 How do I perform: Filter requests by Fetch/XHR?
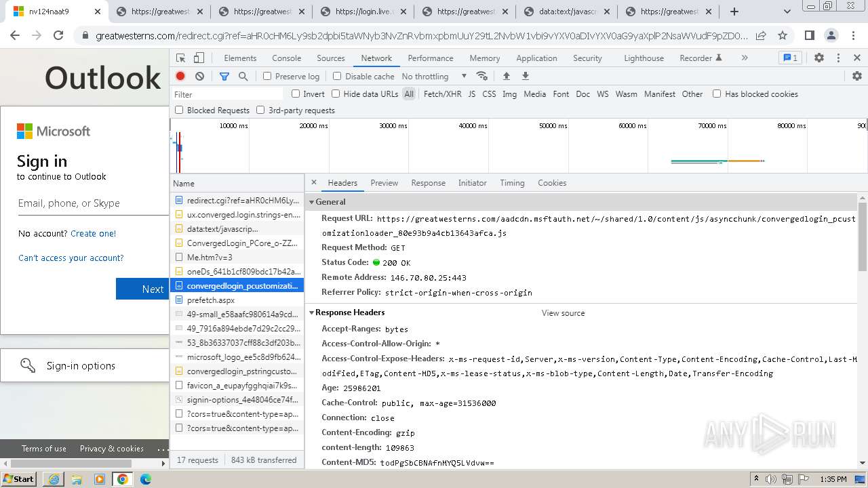(442, 94)
